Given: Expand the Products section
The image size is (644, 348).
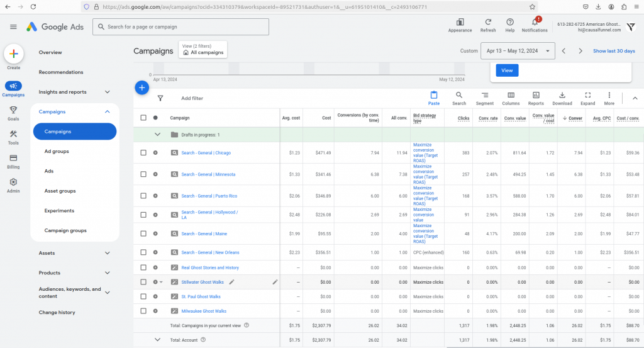Looking at the screenshot, I should pyautogui.click(x=107, y=273).
